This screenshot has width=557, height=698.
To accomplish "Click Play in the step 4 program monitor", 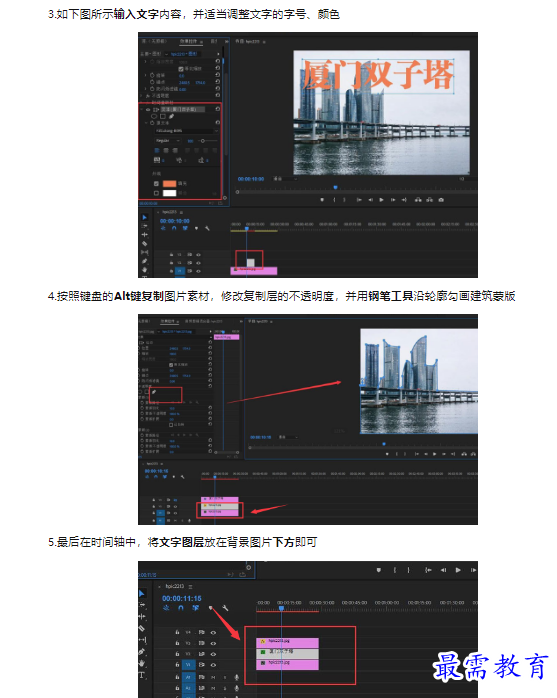I will pos(435,454).
